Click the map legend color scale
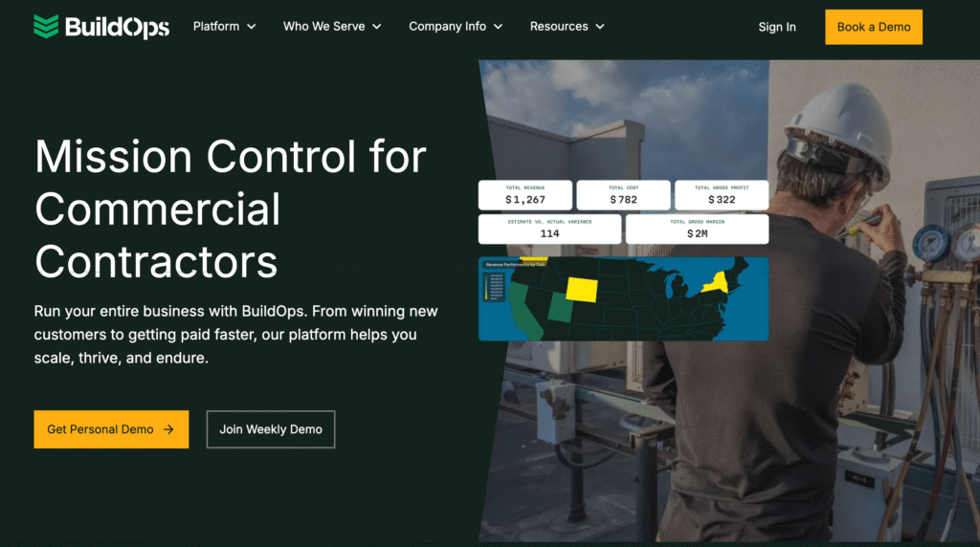Image resolution: width=980 pixels, height=547 pixels. tap(495, 287)
